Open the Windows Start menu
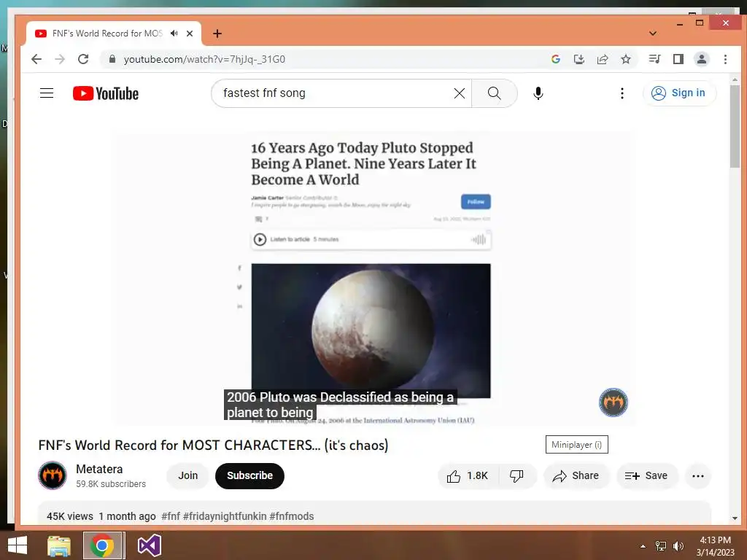The height and width of the screenshot is (560, 747). point(18,545)
